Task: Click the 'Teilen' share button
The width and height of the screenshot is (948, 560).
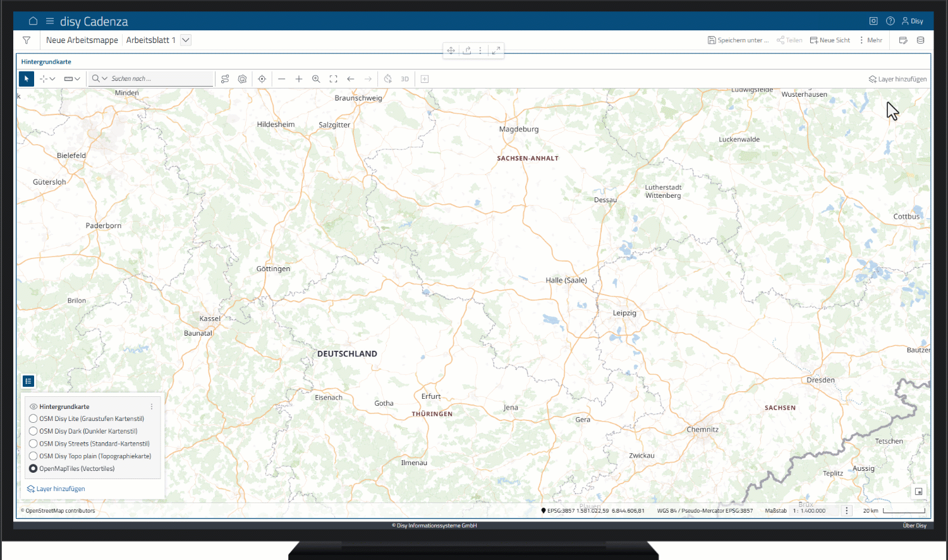Action: click(x=789, y=40)
